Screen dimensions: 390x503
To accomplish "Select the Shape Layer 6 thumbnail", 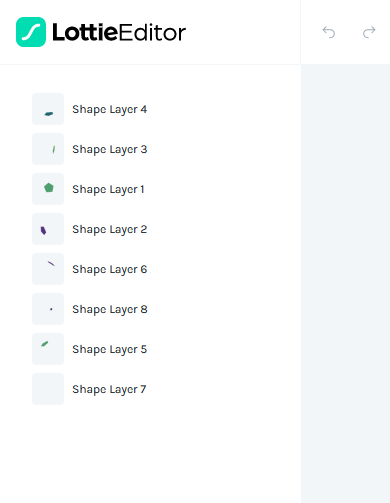I will coord(48,269).
